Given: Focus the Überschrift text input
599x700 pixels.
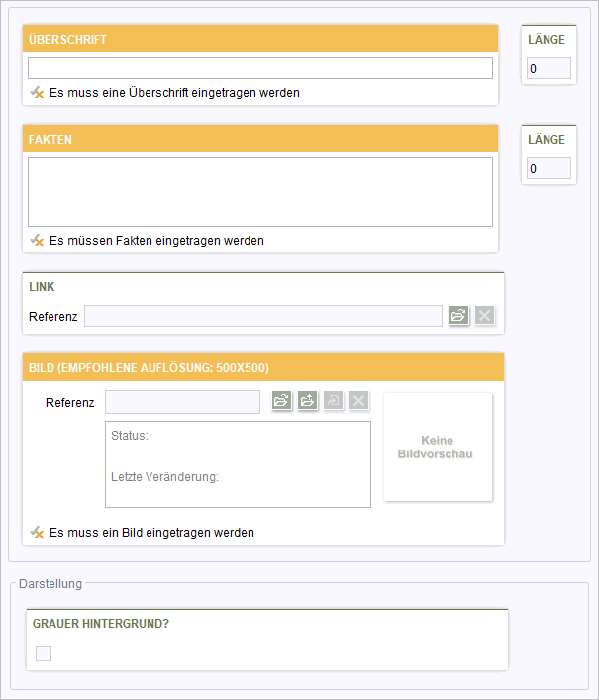Looking at the screenshot, I should [260, 68].
